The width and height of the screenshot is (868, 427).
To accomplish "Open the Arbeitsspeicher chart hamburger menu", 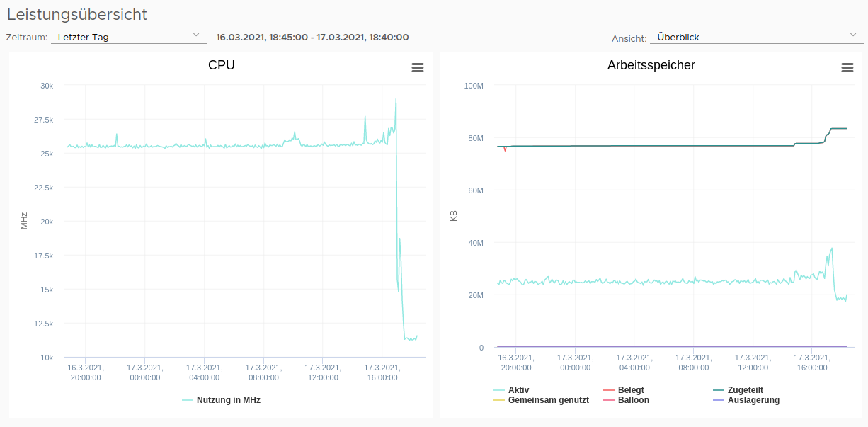I will point(847,67).
